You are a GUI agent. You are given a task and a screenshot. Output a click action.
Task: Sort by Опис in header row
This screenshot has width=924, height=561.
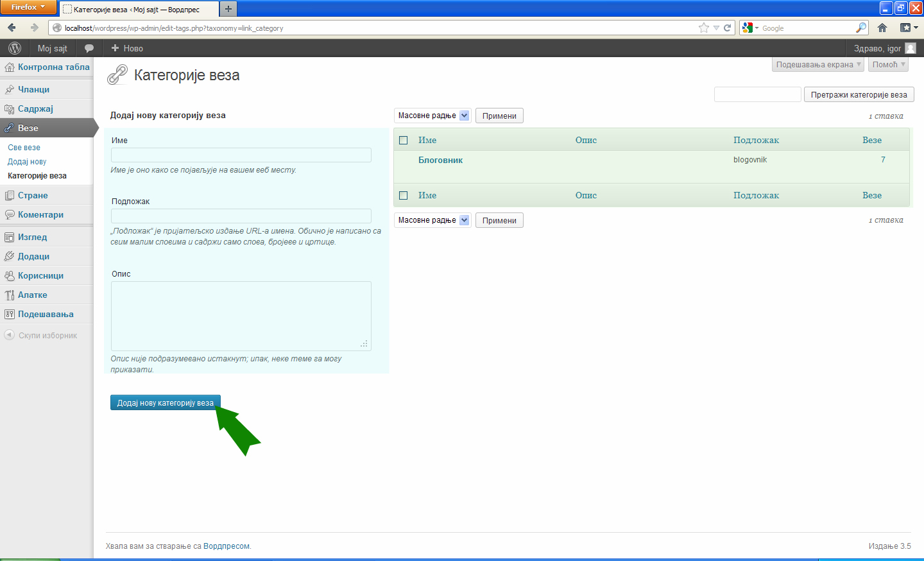[x=586, y=140]
